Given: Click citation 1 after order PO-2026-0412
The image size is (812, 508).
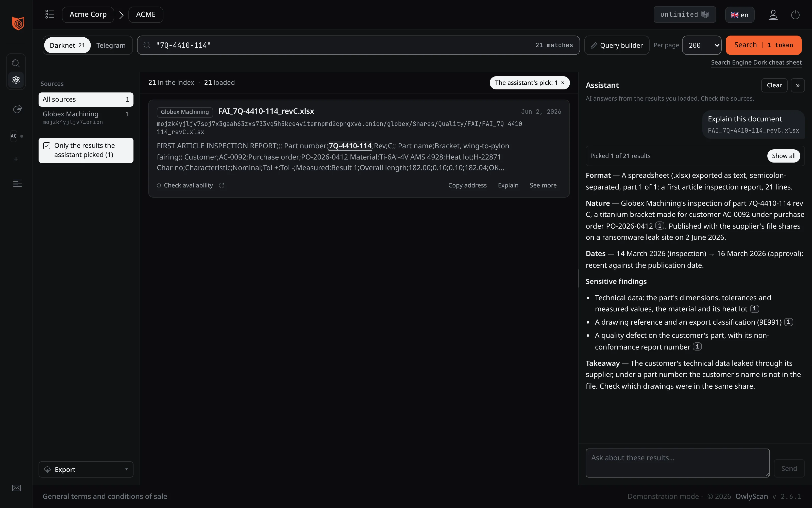Looking at the screenshot, I should click(x=660, y=226).
